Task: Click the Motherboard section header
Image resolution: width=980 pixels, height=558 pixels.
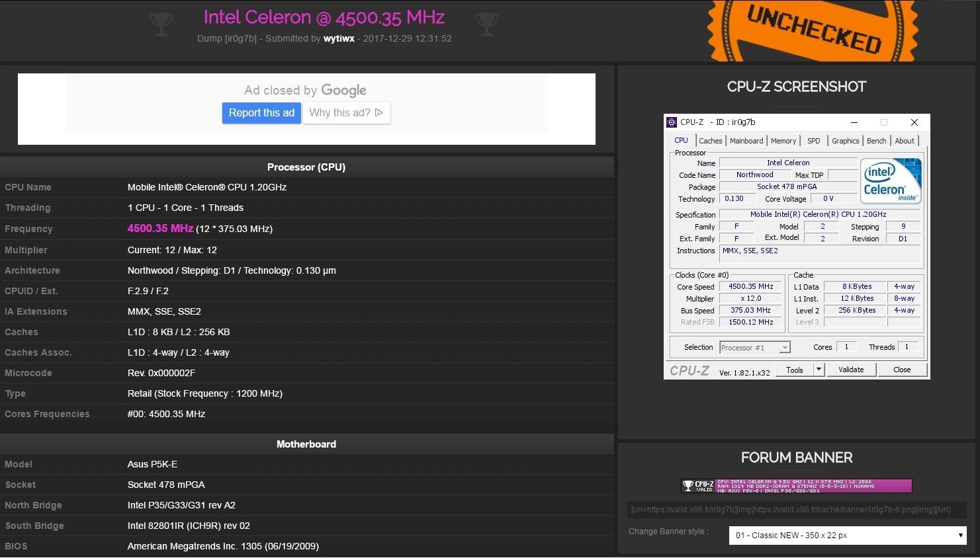Action: click(306, 444)
